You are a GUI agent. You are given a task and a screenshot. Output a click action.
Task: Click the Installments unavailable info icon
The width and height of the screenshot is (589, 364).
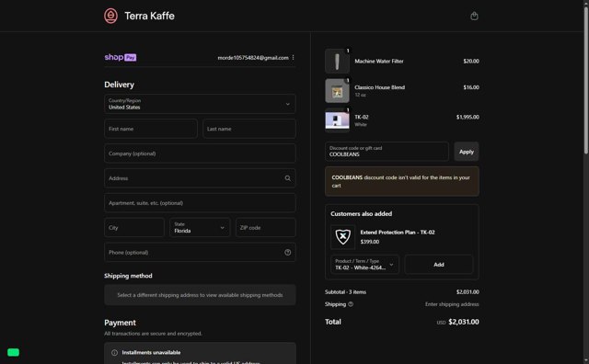pyautogui.click(x=114, y=353)
